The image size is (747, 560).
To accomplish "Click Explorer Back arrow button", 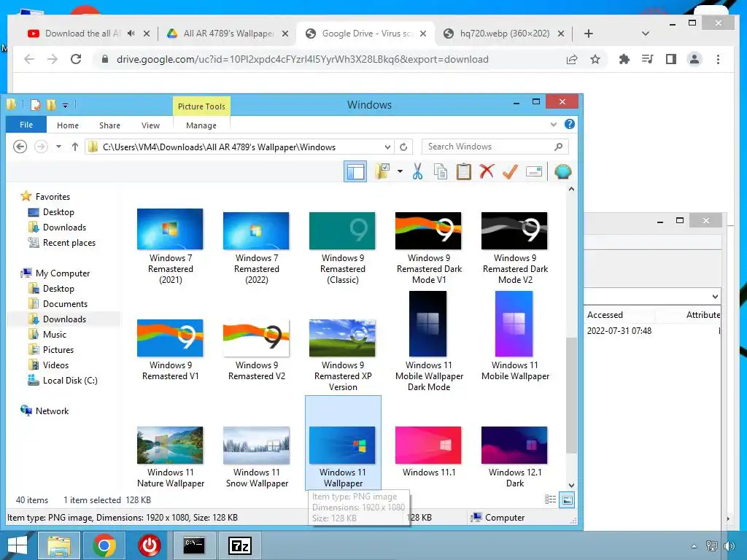I will (x=20, y=147).
